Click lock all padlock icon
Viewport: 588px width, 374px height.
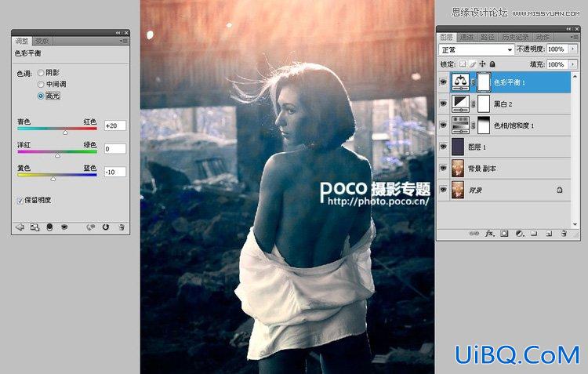tap(492, 64)
